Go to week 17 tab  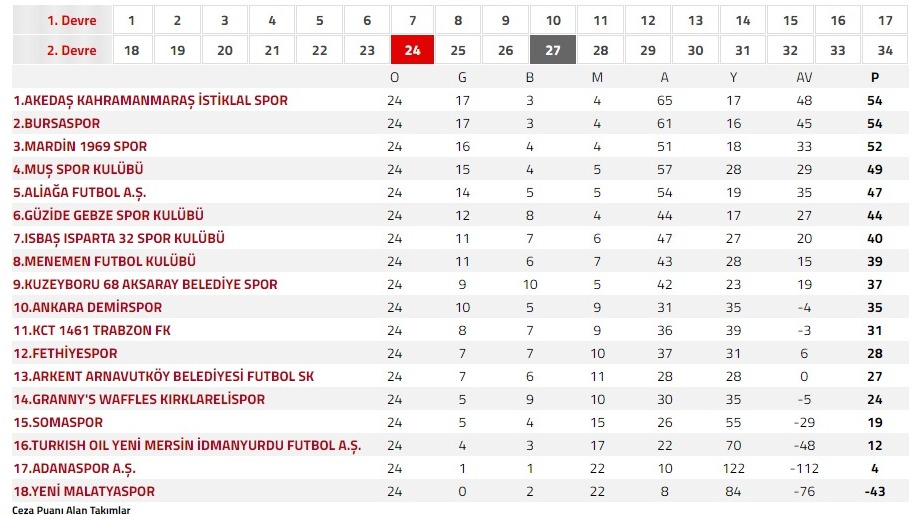click(885, 20)
